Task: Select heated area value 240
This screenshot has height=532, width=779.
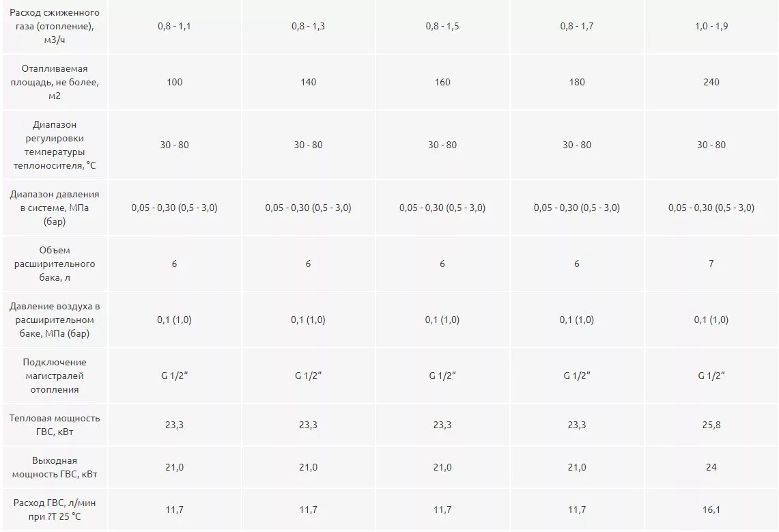Action: (711, 82)
